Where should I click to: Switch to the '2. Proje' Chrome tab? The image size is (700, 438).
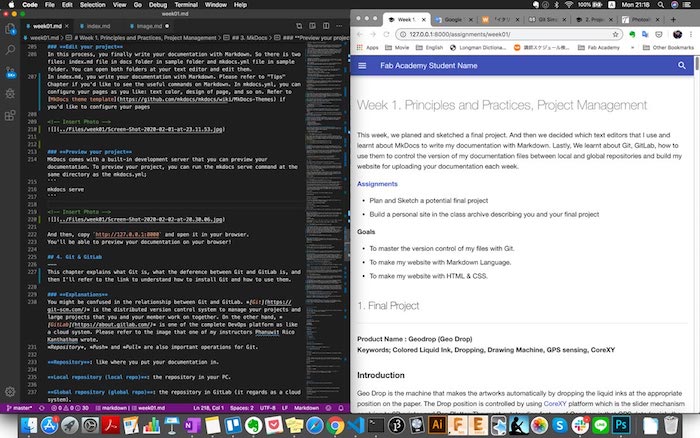594,20
